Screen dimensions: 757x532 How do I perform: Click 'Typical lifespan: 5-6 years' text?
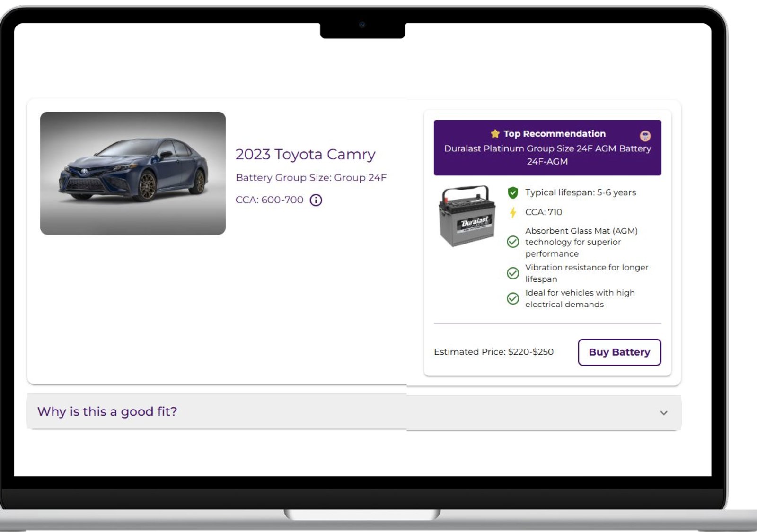(581, 192)
